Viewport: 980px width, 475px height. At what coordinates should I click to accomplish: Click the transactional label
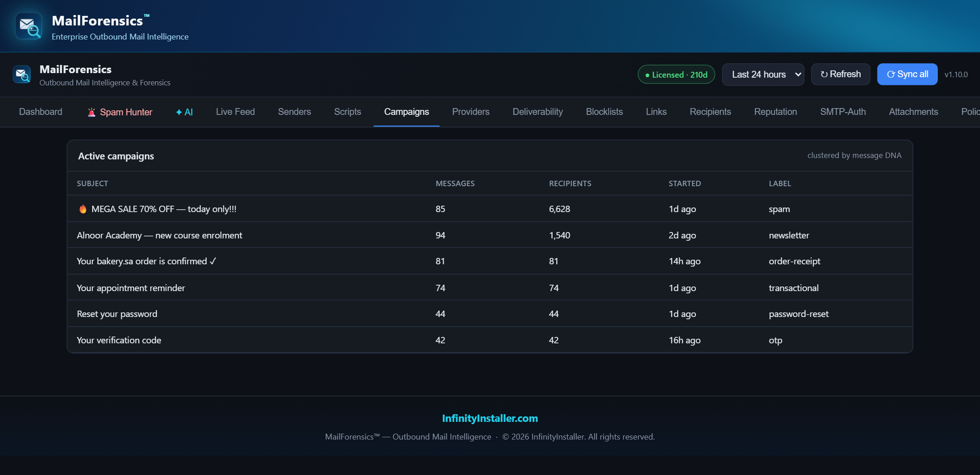coord(794,288)
